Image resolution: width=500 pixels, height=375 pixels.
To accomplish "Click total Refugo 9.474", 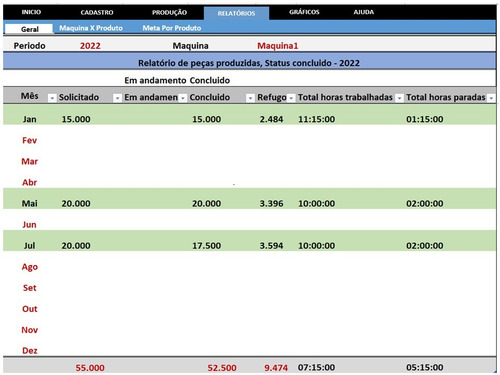I will 276,368.
